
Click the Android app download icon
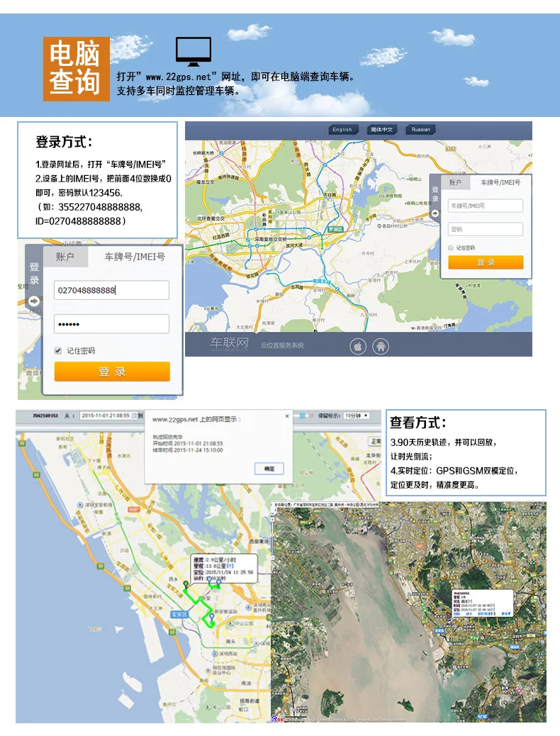point(381,347)
